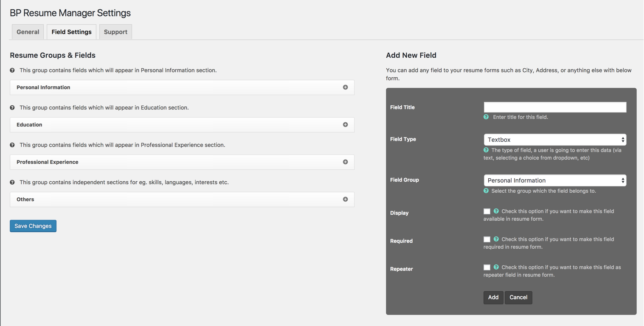This screenshot has height=326, width=644.
Task: Open the Field Type dropdown
Action: (x=555, y=140)
